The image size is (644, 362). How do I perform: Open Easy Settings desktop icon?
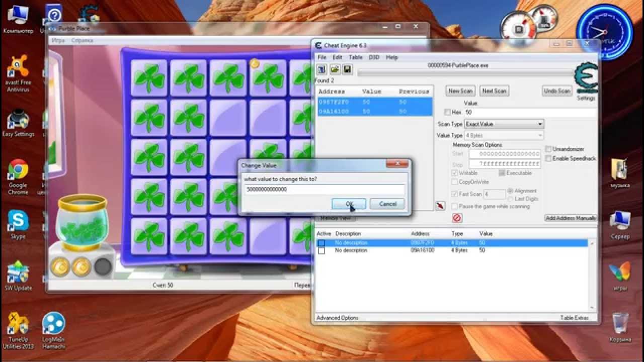coord(18,123)
